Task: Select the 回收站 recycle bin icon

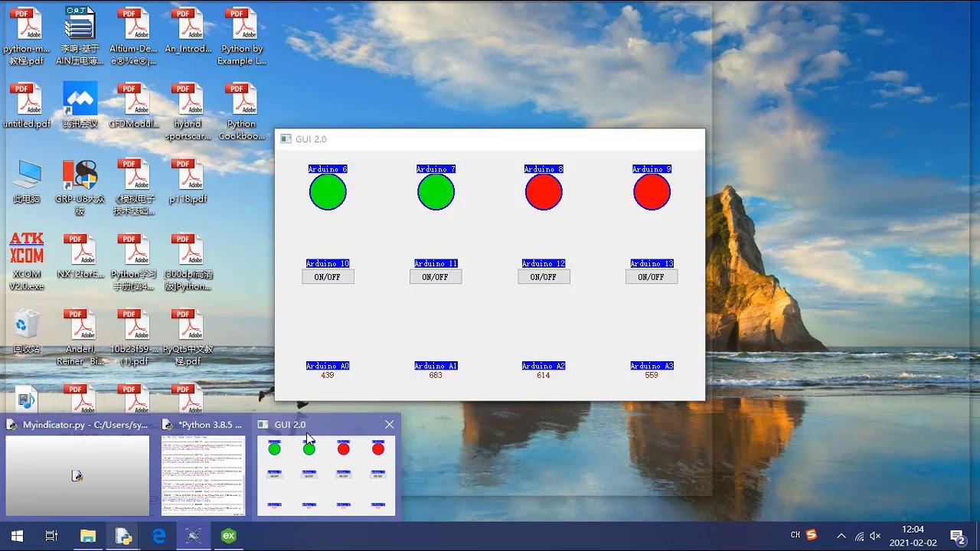Action: coord(26,331)
